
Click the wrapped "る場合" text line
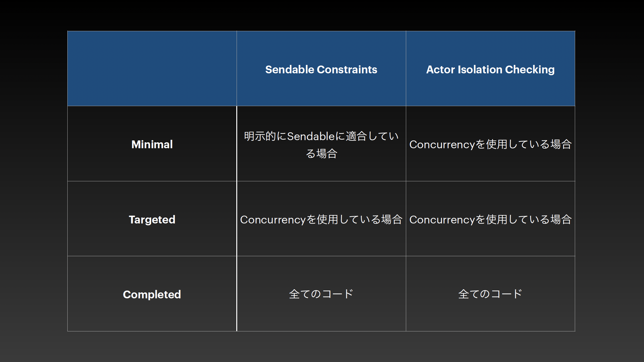pos(321,154)
